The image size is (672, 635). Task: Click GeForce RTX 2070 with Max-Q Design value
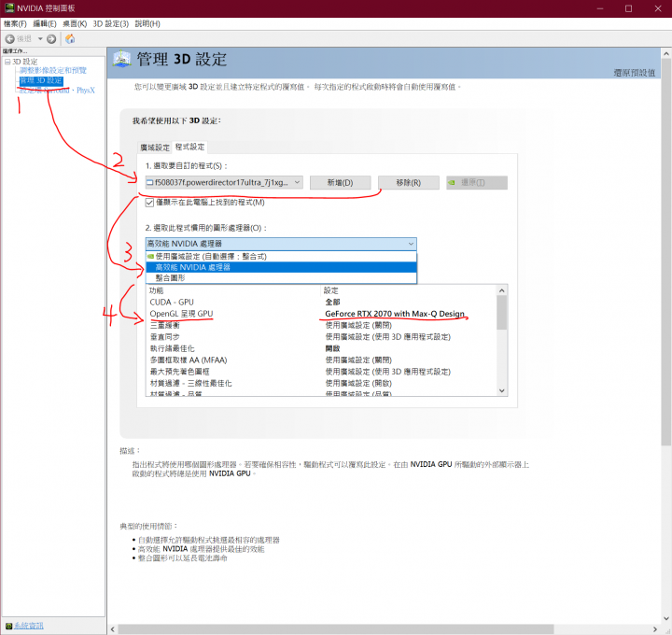point(395,314)
